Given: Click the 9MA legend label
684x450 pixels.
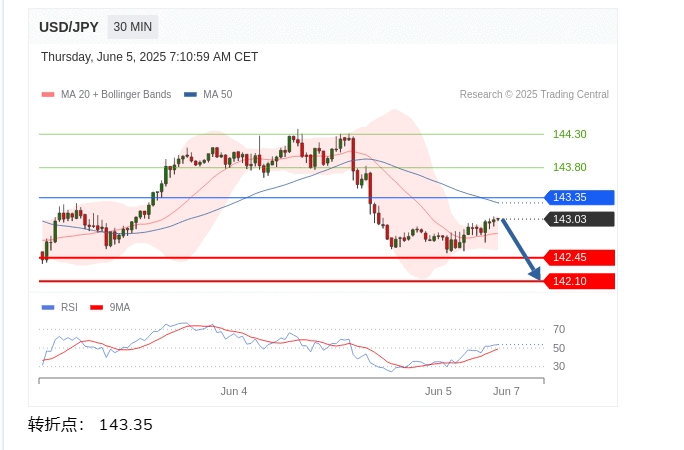Looking at the screenshot, I should coord(120,307).
